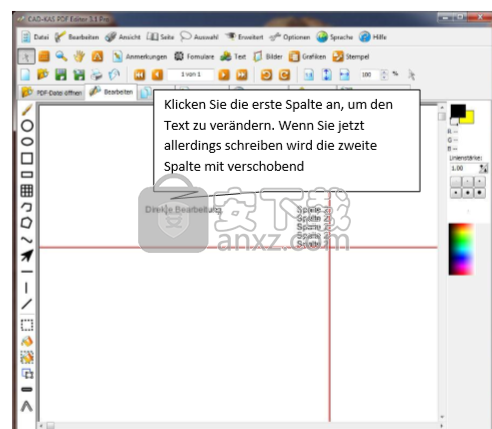Open the Datei menu
The height and width of the screenshot is (429, 492).
point(35,37)
